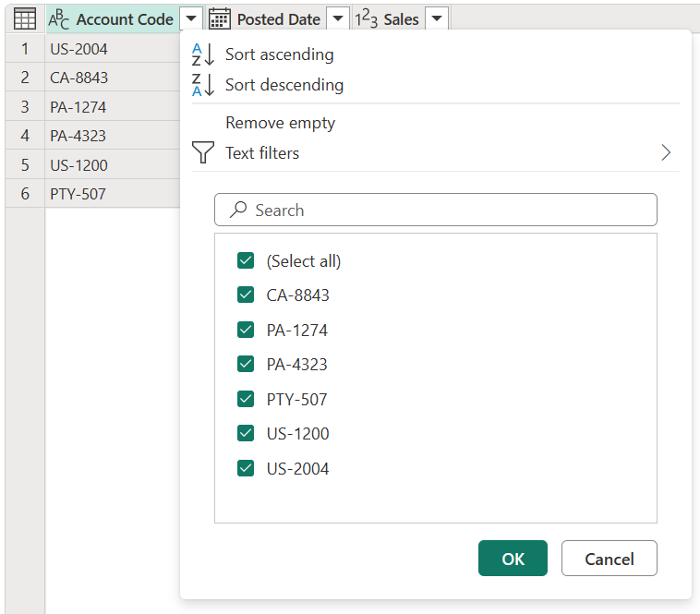
Task: Open the Posted Date column dropdown
Action: click(x=338, y=18)
